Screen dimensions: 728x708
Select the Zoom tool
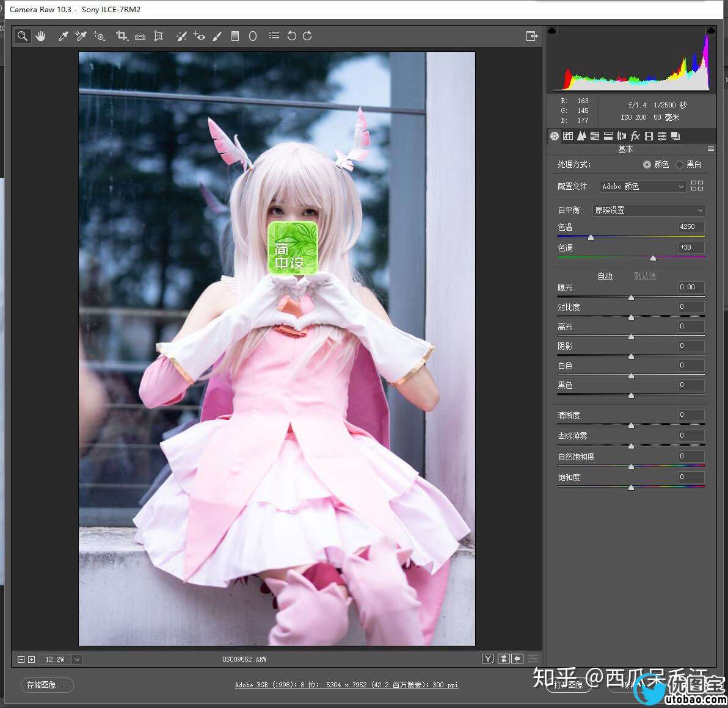[22, 36]
